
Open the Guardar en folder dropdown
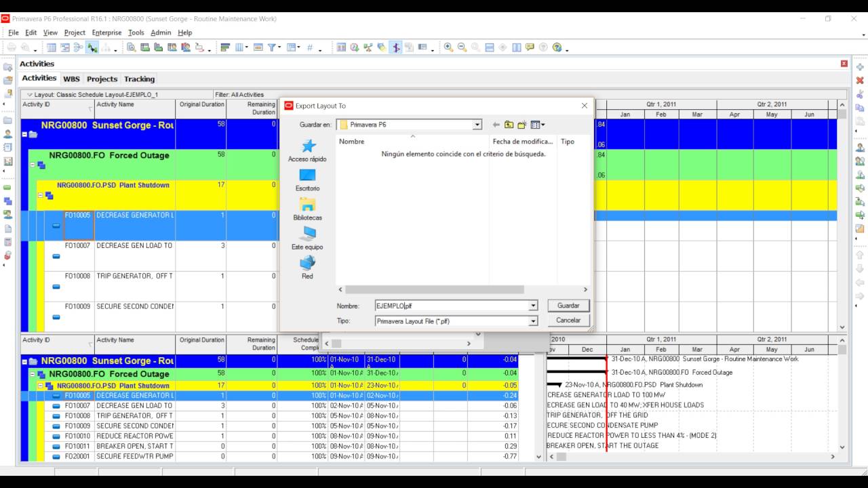pos(477,125)
